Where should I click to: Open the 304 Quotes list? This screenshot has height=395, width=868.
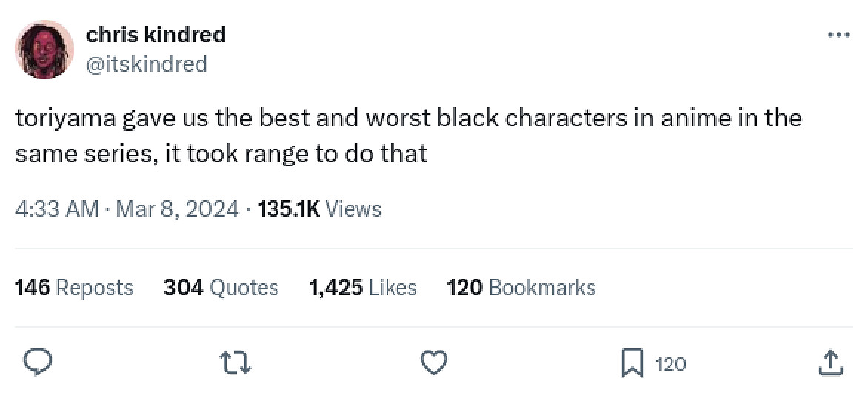[x=221, y=287]
